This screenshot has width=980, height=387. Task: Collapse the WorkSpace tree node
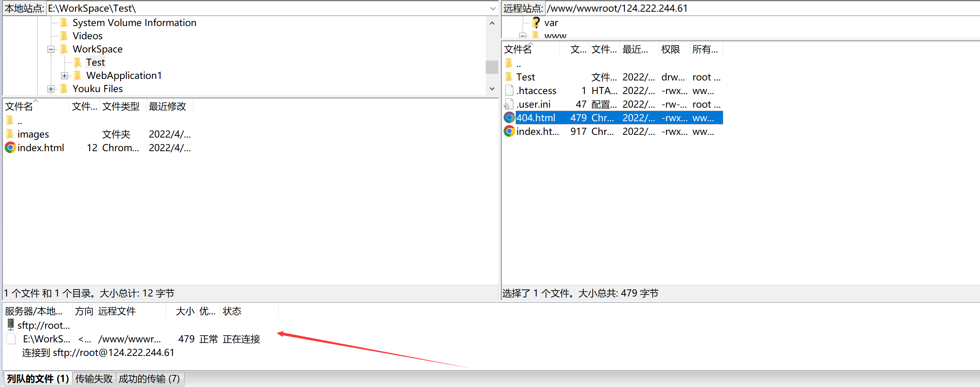pos(51,49)
